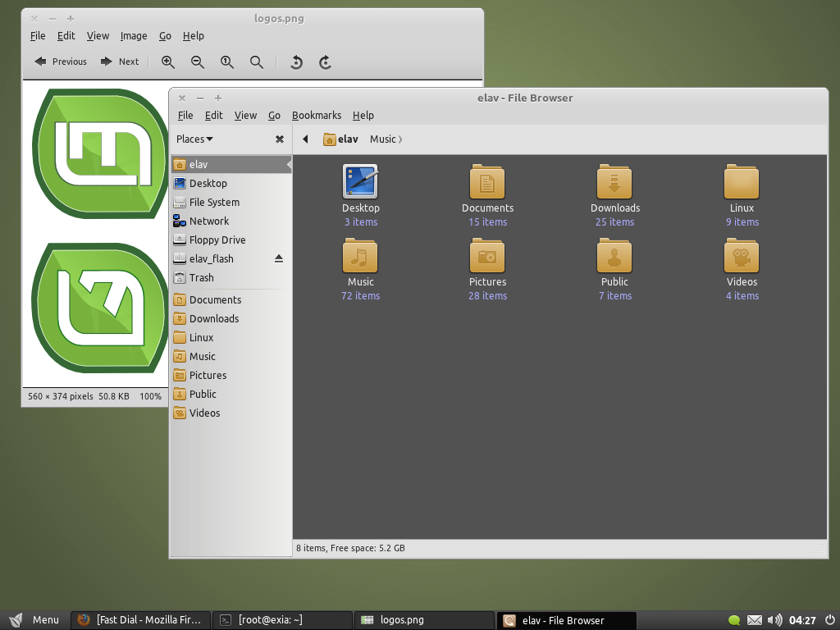Select Desktop in Places sidebar

point(231,183)
